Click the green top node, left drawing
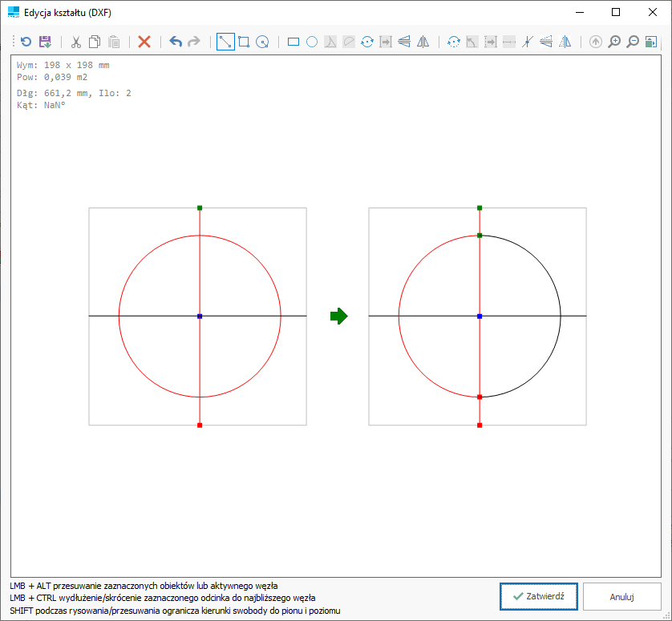The image size is (672, 621). pos(200,208)
